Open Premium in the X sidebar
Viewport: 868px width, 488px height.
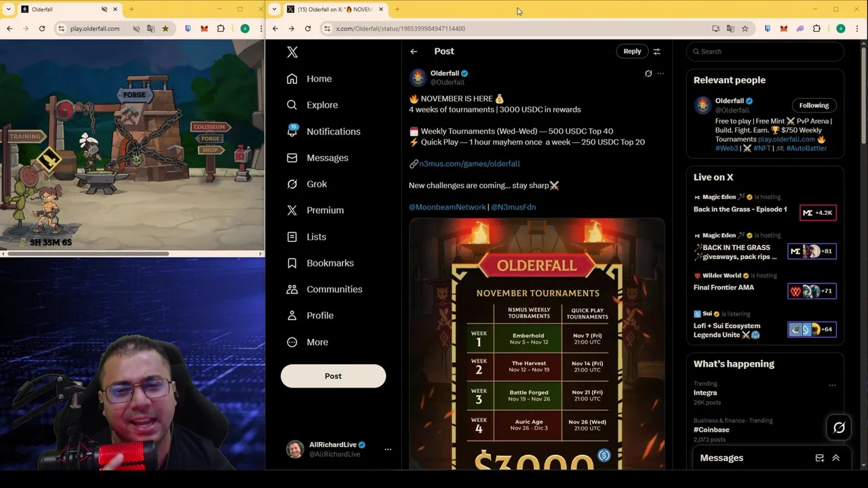[x=315, y=210]
